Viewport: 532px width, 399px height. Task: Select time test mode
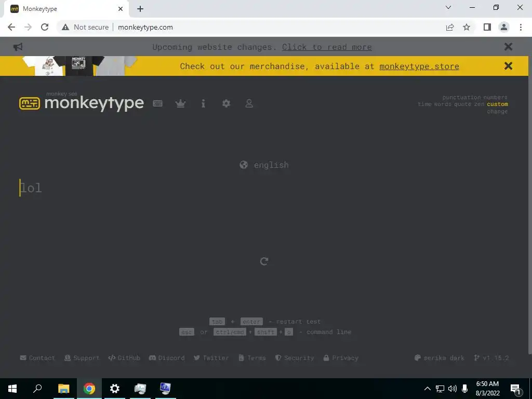[x=424, y=104]
